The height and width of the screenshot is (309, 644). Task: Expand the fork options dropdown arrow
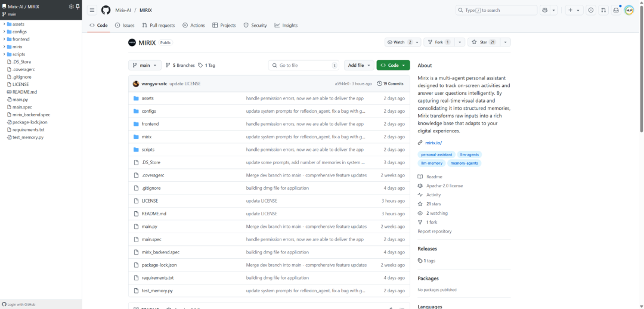coord(460,42)
